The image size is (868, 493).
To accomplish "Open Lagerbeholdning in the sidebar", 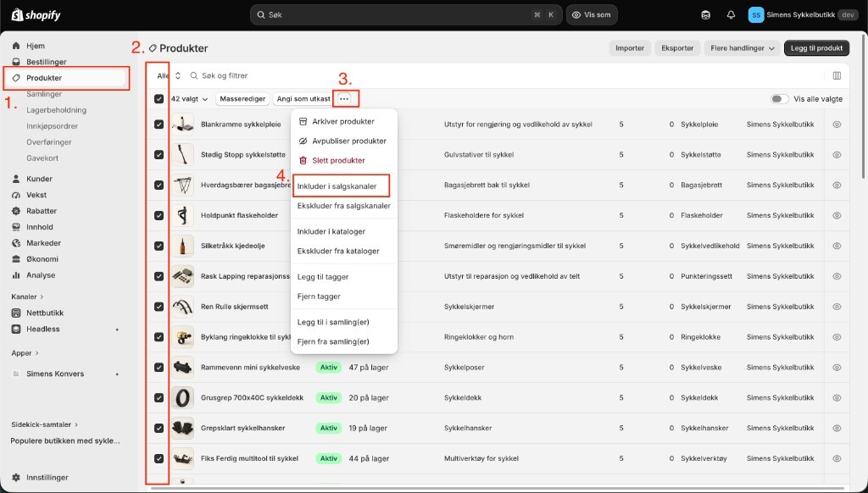I will (57, 110).
